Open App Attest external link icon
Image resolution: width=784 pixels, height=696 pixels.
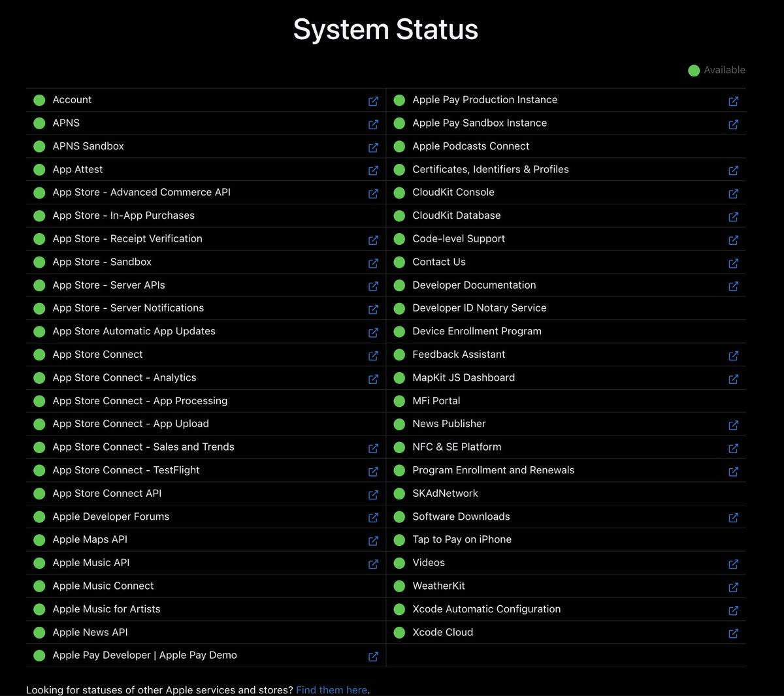373,170
